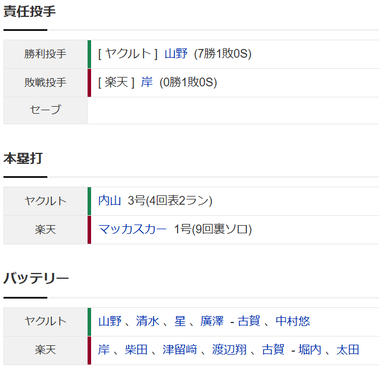Select 星 in the ヤクルト battery row
Viewport: 379px width, 368px height.
point(180,321)
